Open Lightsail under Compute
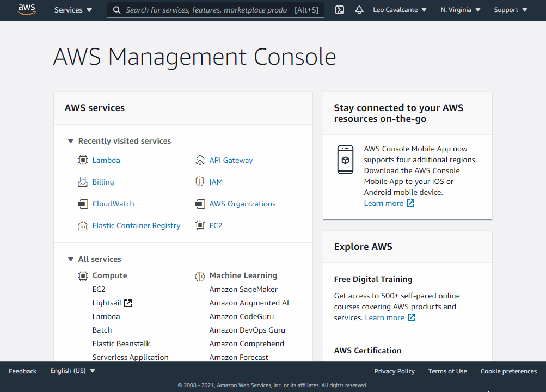Screen dimensions: 546x392 coord(107,303)
